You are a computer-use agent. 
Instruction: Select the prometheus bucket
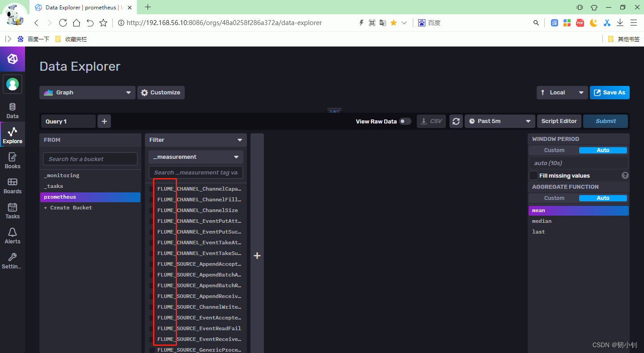coord(90,197)
